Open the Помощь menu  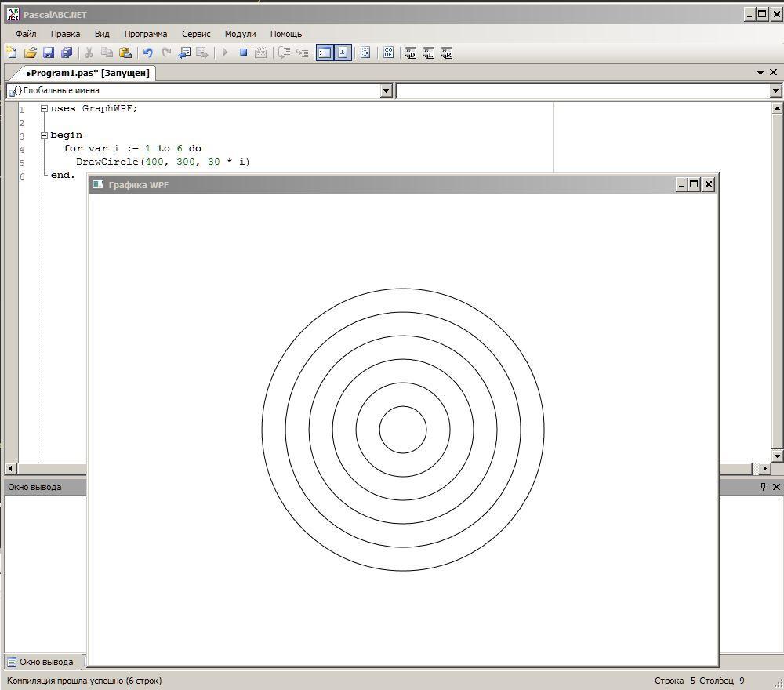pos(286,34)
